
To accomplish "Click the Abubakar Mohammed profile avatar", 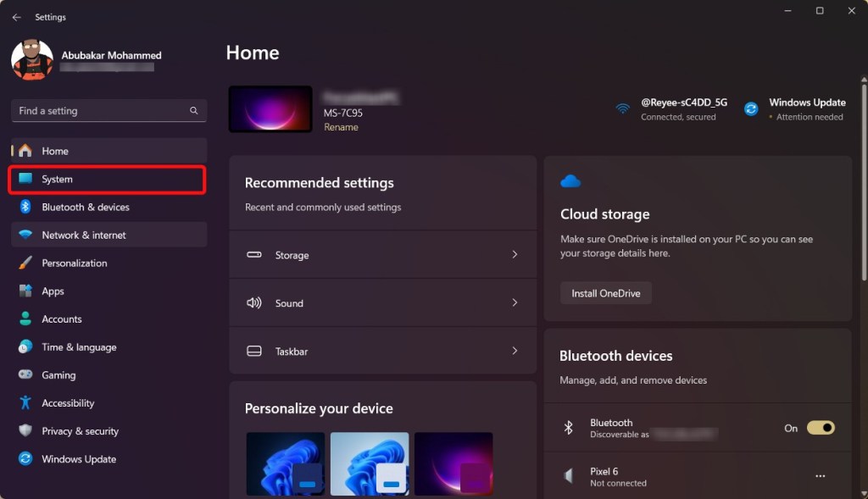I will point(32,60).
